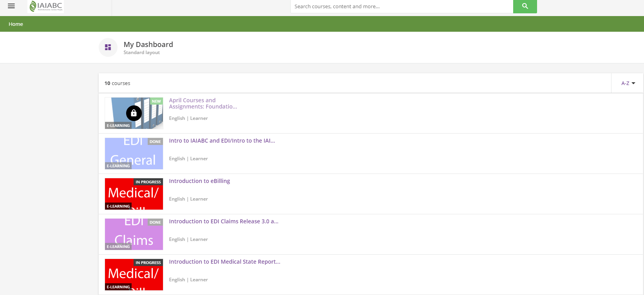This screenshot has height=295, width=644.
Task: Click IN PROGRESS badge on EDI Medical State Report
Action: click(x=148, y=262)
